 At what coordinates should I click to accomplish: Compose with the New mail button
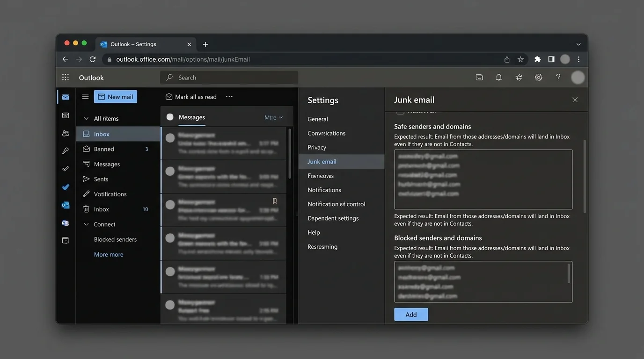[116, 97]
